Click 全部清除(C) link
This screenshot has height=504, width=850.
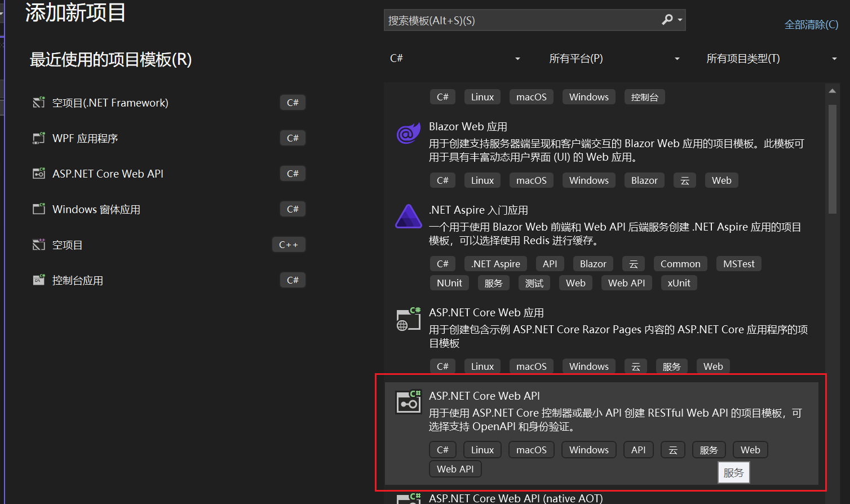point(811,25)
